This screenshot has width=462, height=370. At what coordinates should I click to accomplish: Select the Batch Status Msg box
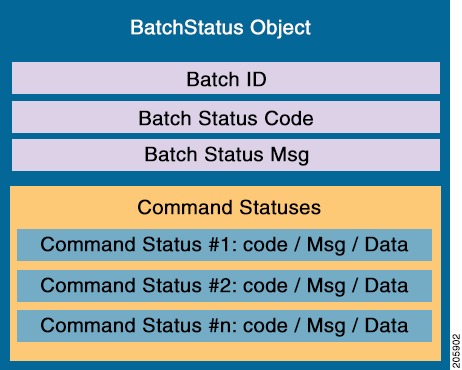(x=226, y=155)
